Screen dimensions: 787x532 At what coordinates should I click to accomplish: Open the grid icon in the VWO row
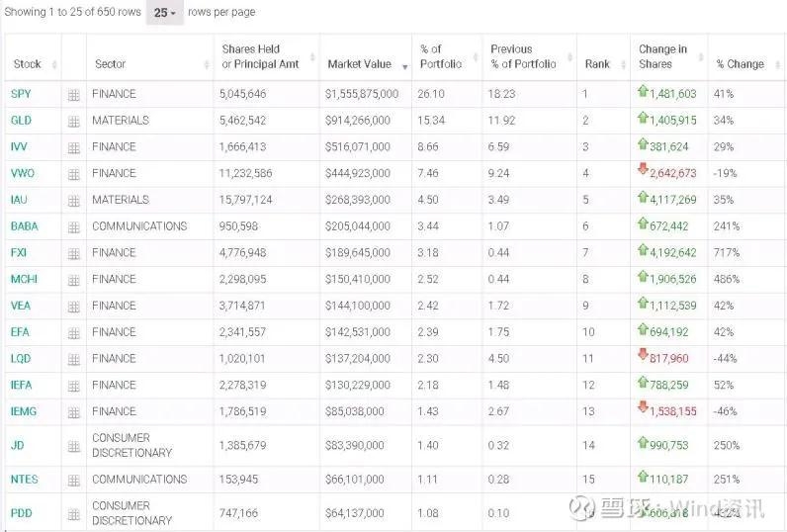pos(74,174)
